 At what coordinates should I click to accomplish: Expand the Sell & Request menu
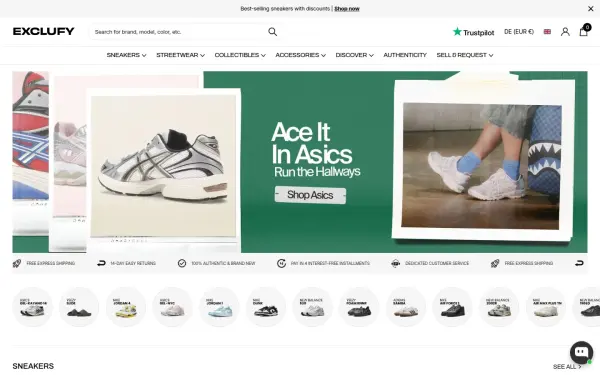point(465,55)
